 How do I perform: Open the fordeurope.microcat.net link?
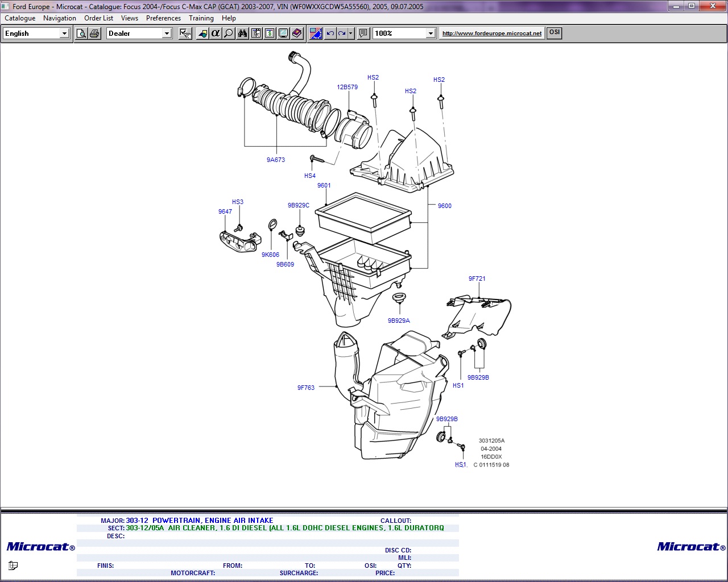pos(492,34)
